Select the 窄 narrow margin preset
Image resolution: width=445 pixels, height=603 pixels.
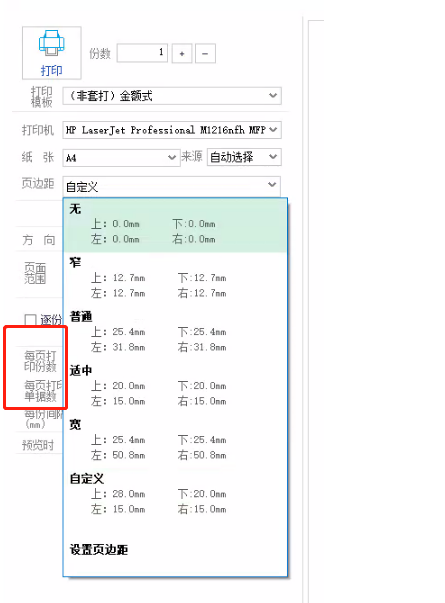175,278
